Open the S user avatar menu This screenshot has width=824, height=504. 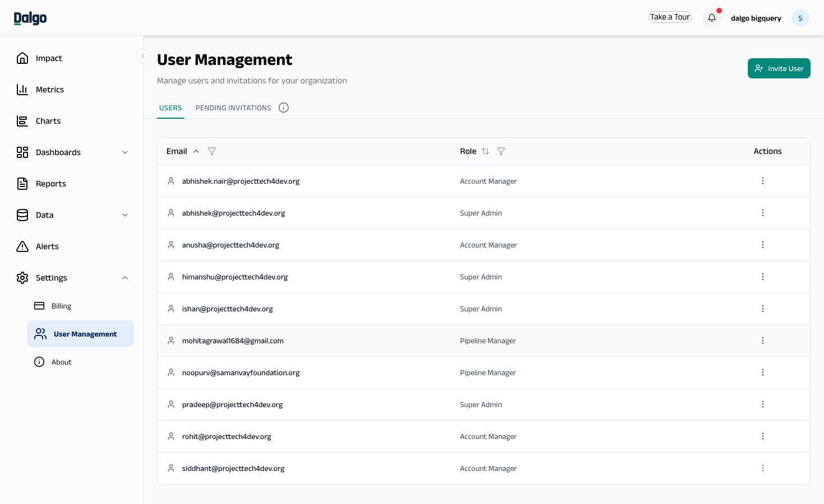coord(800,18)
